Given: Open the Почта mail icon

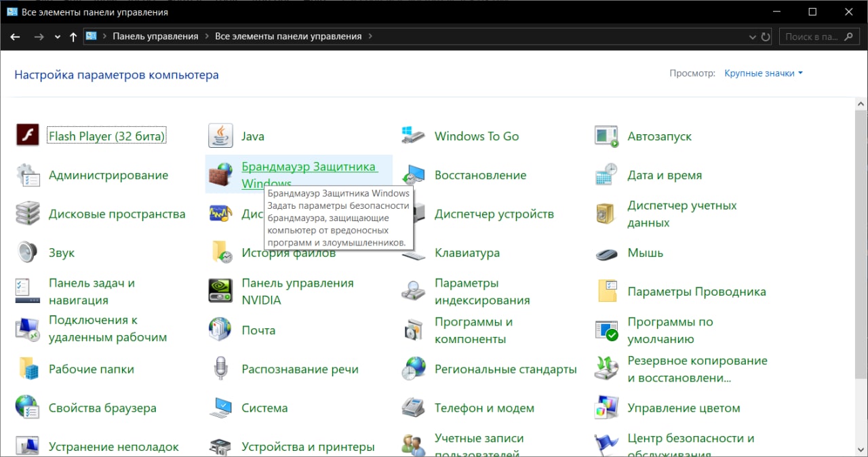Looking at the screenshot, I should [x=220, y=330].
